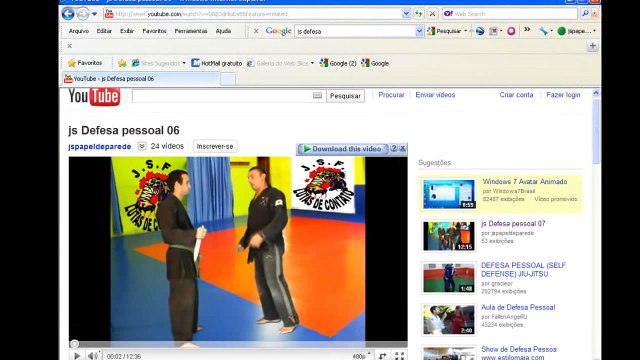Open the wrench settings icon on Google toolbar
The width and height of the screenshot is (640, 360).
click(543, 31)
